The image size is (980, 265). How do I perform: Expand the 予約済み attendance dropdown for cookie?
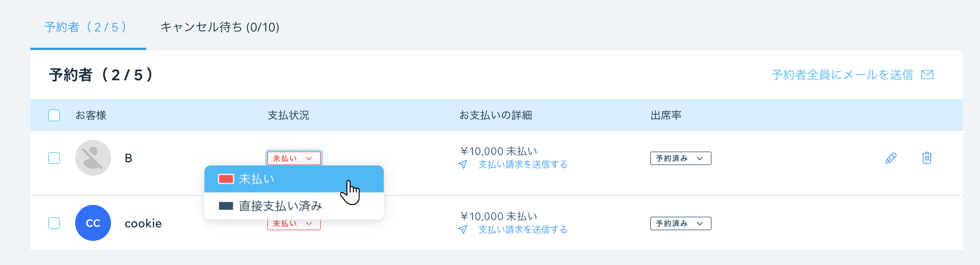[681, 223]
